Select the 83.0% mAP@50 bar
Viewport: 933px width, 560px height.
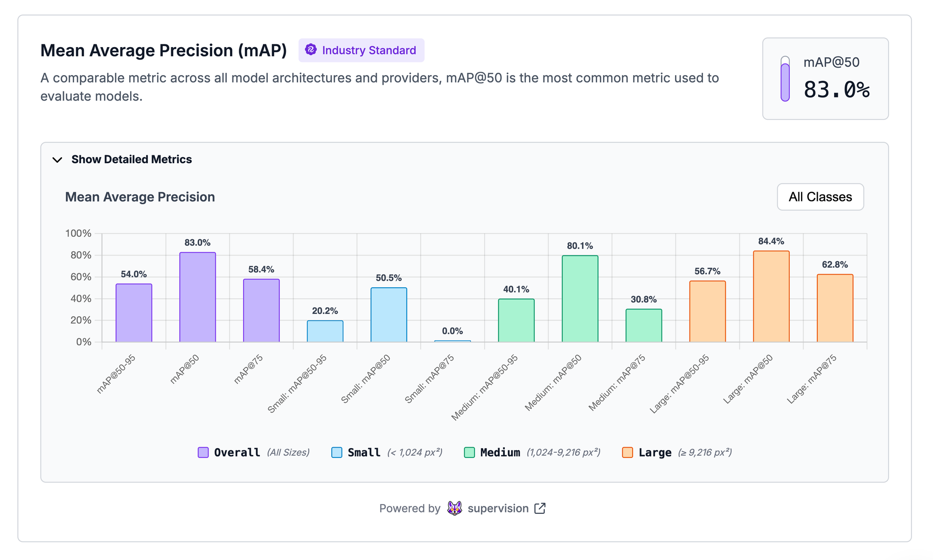point(198,297)
